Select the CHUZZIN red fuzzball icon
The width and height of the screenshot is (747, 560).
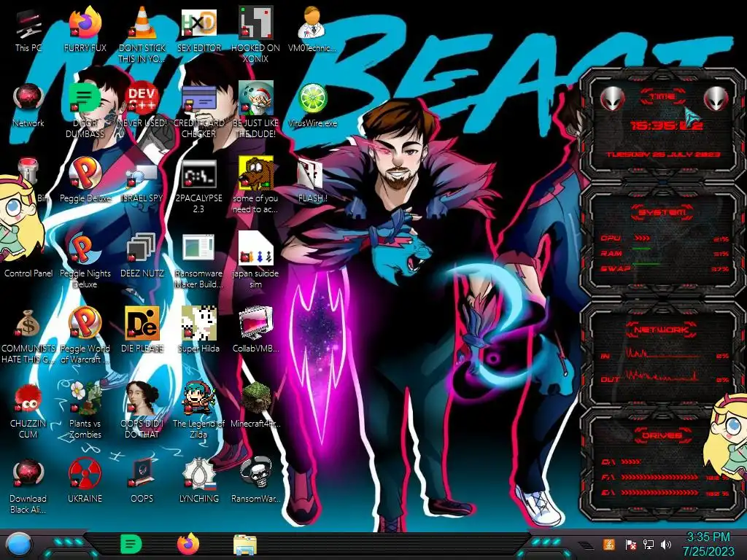point(28,411)
